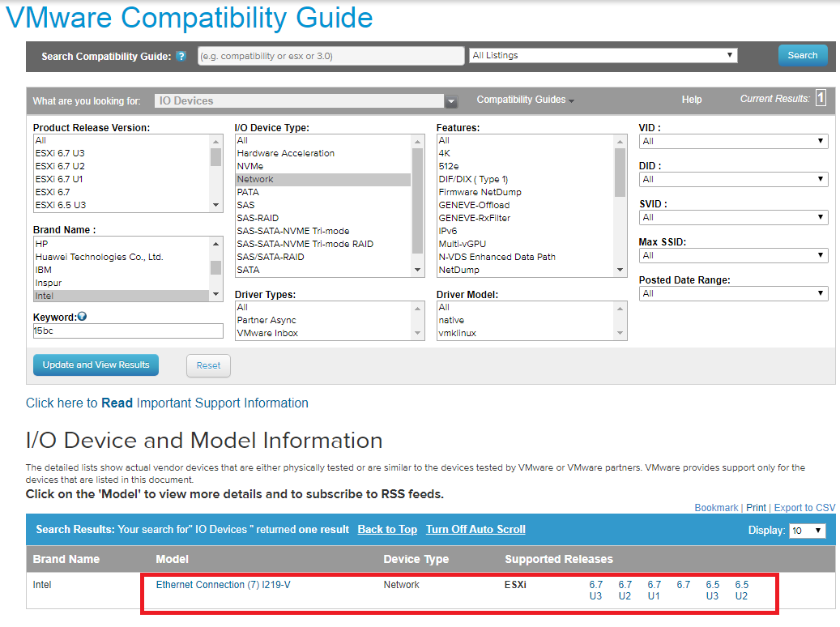This screenshot has height=627, width=840.
Task: Click the I/O Device Type list scroll down arrow
Action: click(418, 270)
